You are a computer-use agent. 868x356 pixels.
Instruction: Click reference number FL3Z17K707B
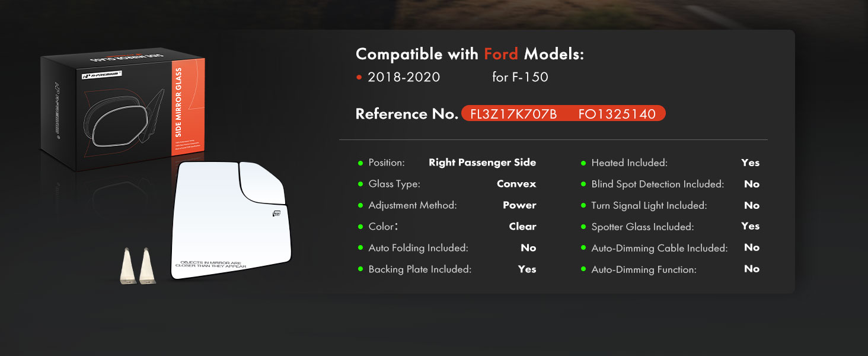click(x=513, y=114)
